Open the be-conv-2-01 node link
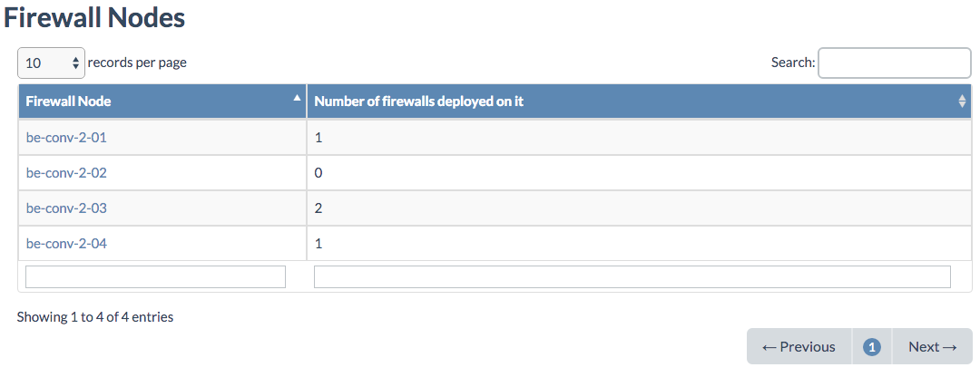This screenshot has height=377, width=980. 67,138
